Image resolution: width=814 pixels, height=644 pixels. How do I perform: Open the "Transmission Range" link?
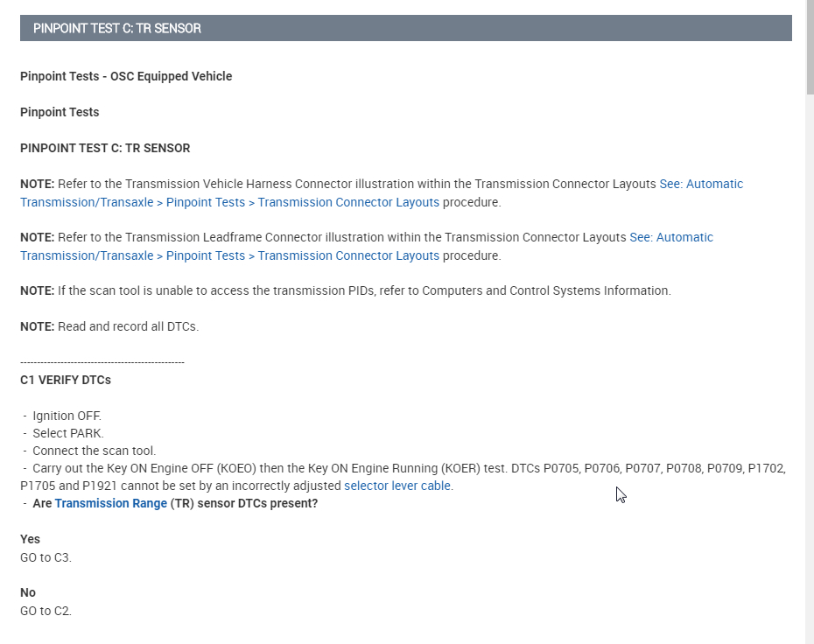[110, 504]
